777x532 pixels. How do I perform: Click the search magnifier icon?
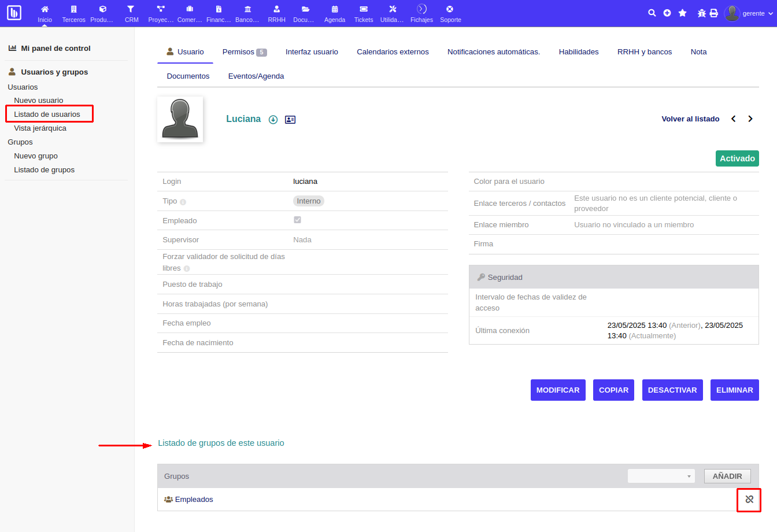point(652,13)
